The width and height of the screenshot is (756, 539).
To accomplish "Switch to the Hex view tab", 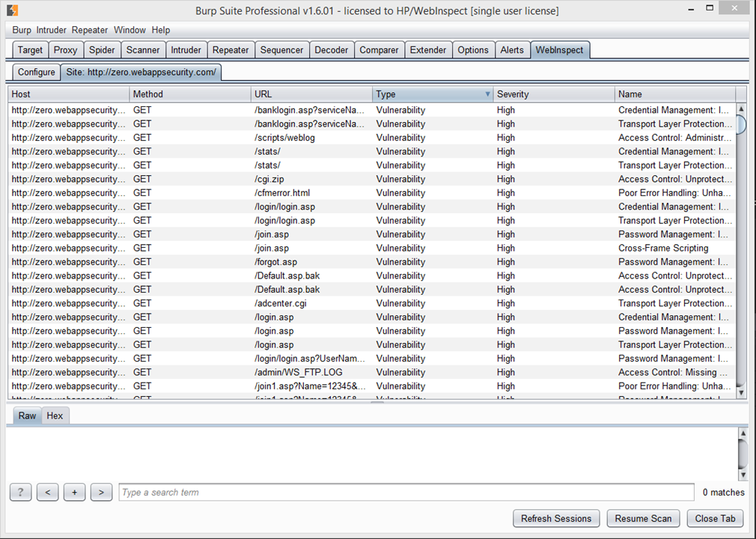I will (x=55, y=415).
